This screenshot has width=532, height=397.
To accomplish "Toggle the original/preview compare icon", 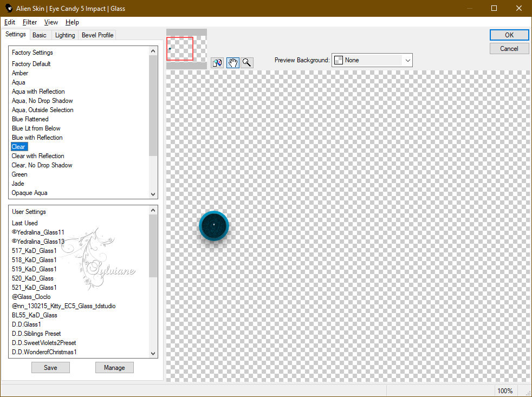I will [217, 63].
